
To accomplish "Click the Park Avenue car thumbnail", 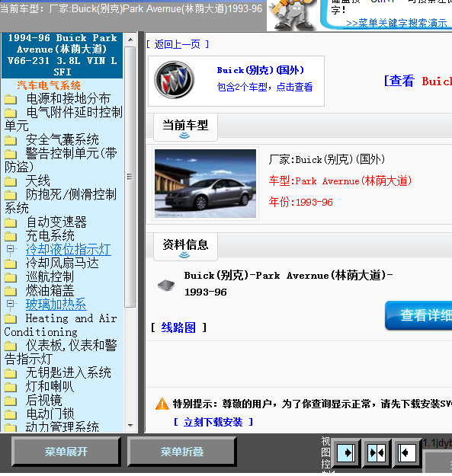I will [x=205, y=184].
